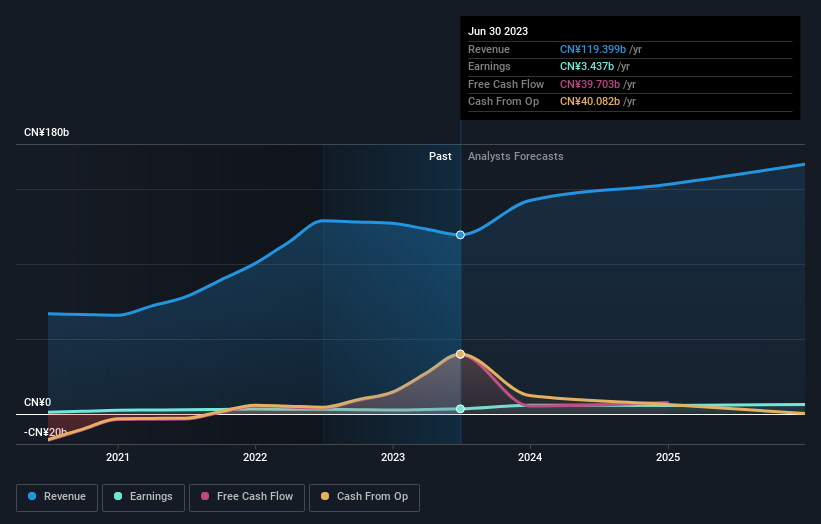821x524 pixels.
Task: Click the 2023 x-axis label
Action: (393, 457)
